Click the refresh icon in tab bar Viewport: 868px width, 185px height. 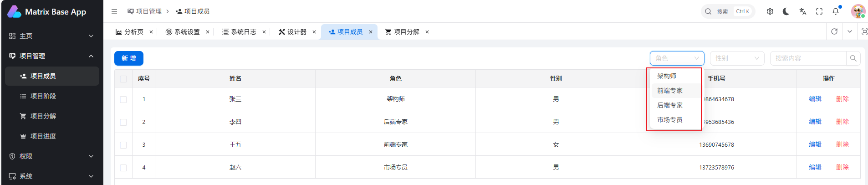tap(834, 31)
